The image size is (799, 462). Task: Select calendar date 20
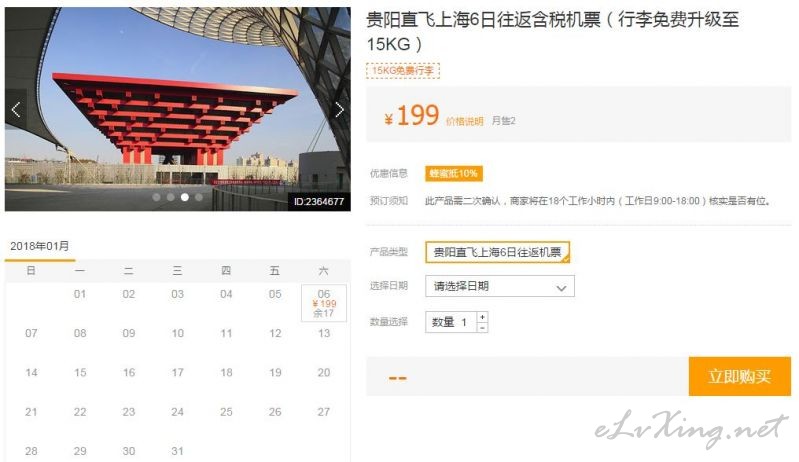click(x=324, y=372)
